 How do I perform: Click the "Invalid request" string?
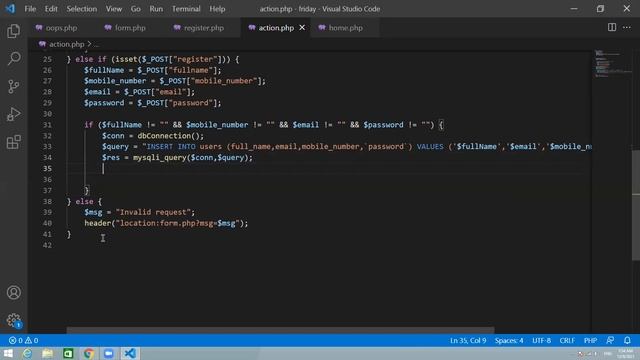coord(153,212)
